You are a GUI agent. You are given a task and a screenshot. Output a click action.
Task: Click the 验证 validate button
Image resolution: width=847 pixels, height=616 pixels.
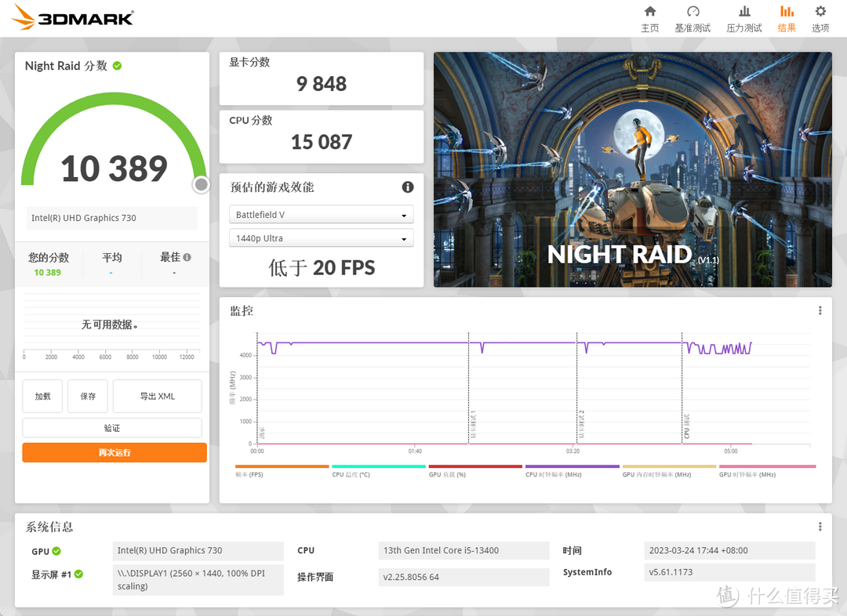(x=112, y=428)
